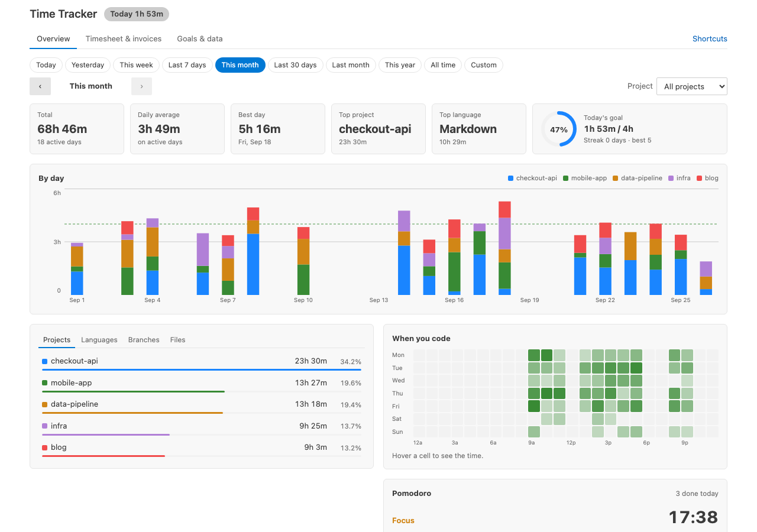
Task: Select the Last 30 days range
Action: (296, 65)
